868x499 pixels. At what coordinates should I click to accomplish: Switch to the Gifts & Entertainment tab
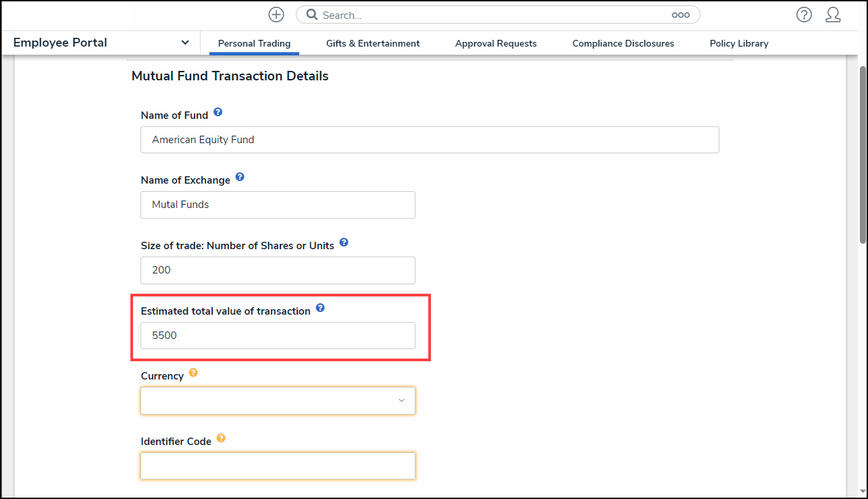click(x=373, y=43)
